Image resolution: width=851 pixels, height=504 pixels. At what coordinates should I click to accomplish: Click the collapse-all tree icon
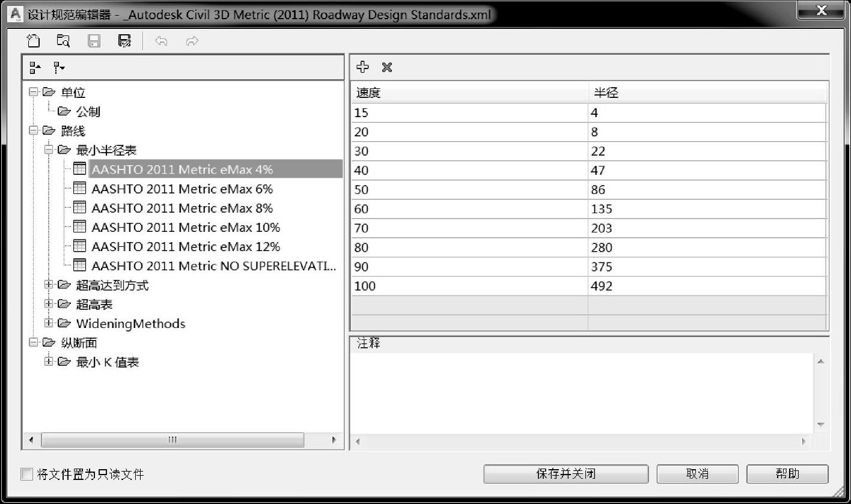(x=35, y=68)
